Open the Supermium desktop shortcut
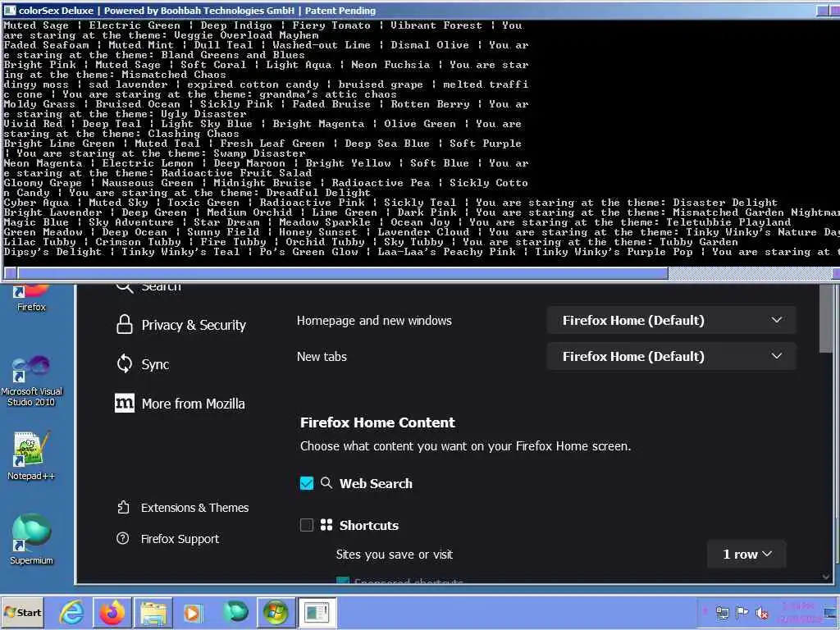Screen dimensions: 840x630 pyautogui.click(x=31, y=540)
